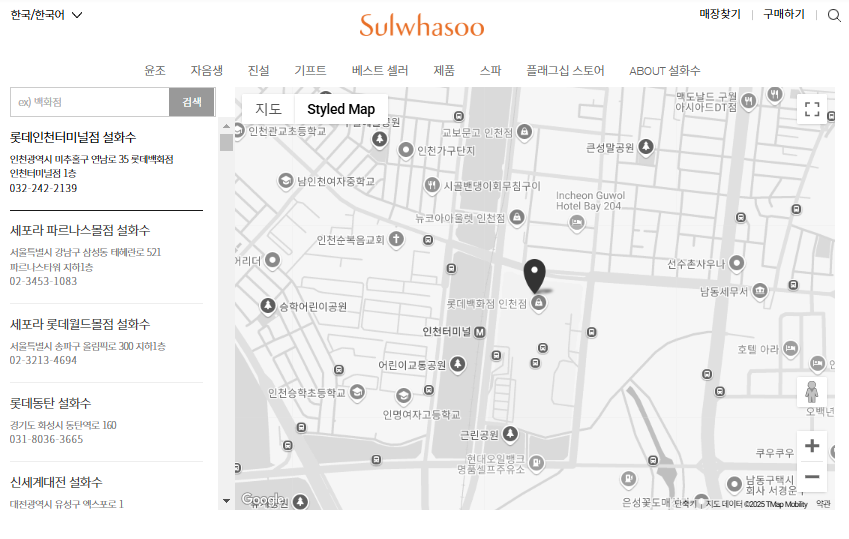Screen dimensions: 849x539
Task: Open the 스파 menu
Action: [x=491, y=70]
